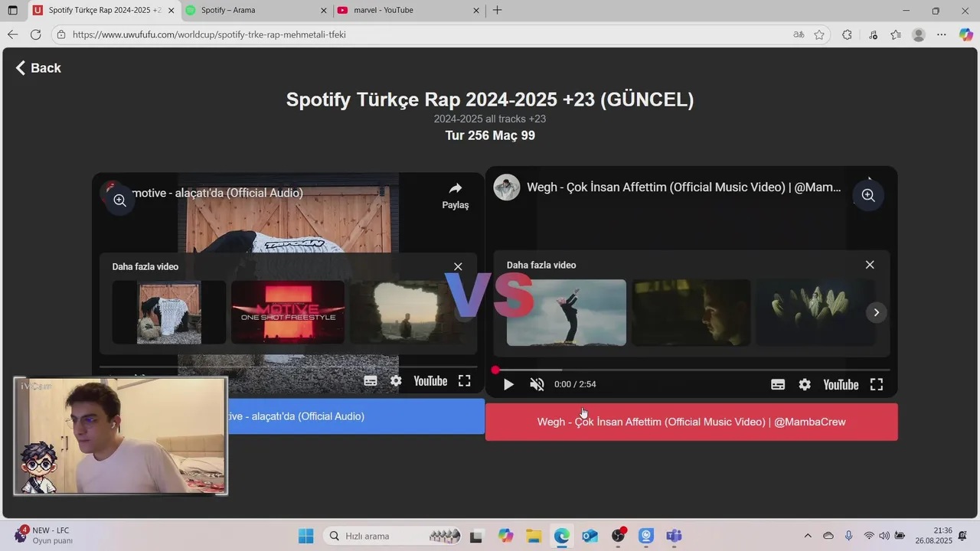The width and height of the screenshot is (980, 551).
Task: Close the left Daha fazla video panel
Action: pyautogui.click(x=458, y=267)
